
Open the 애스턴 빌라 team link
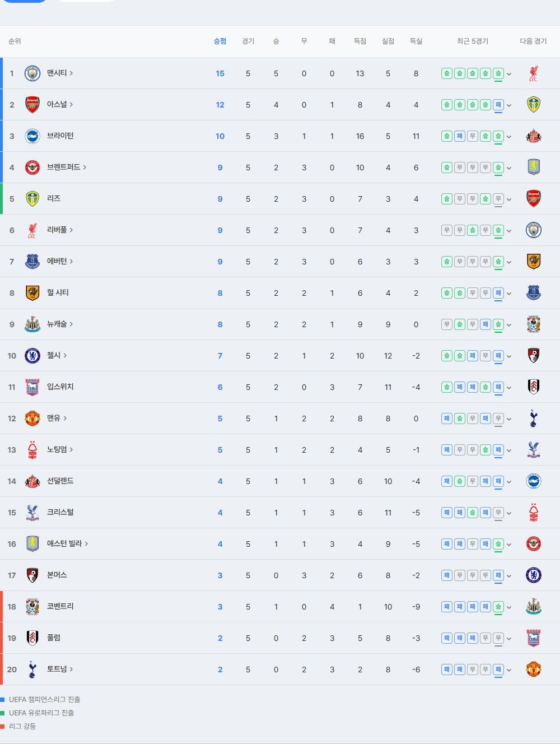pyautogui.click(x=68, y=544)
